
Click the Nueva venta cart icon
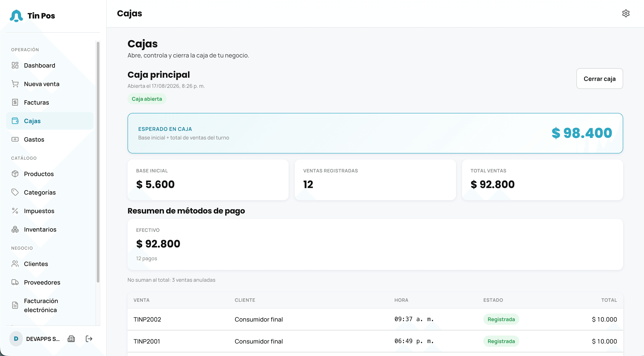tap(15, 84)
